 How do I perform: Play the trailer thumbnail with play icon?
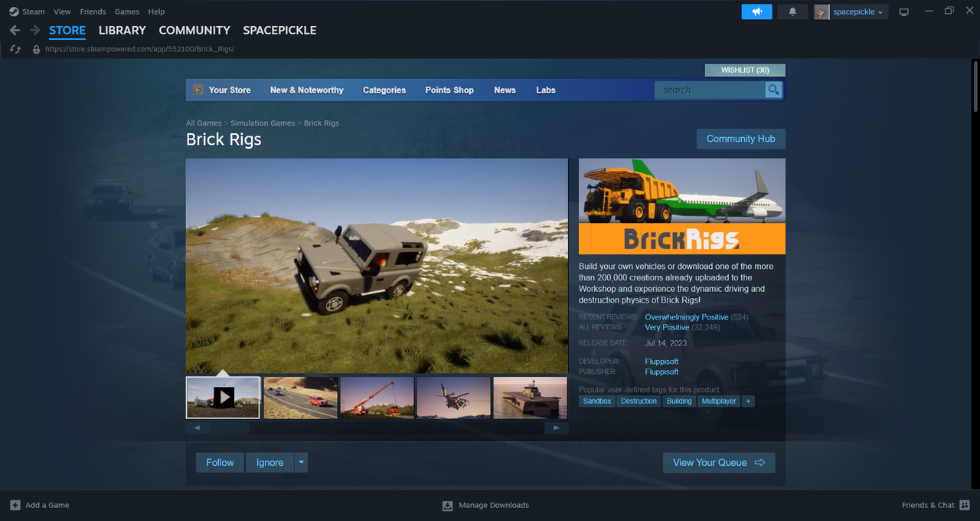(224, 397)
